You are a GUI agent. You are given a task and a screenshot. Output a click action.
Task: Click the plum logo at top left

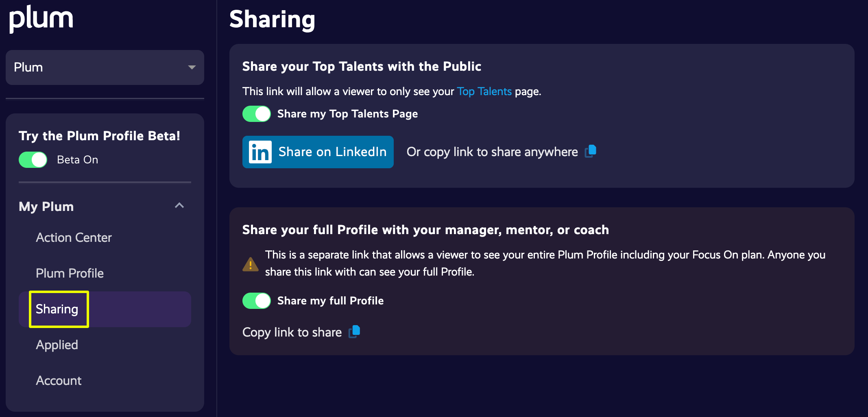pyautogui.click(x=41, y=18)
